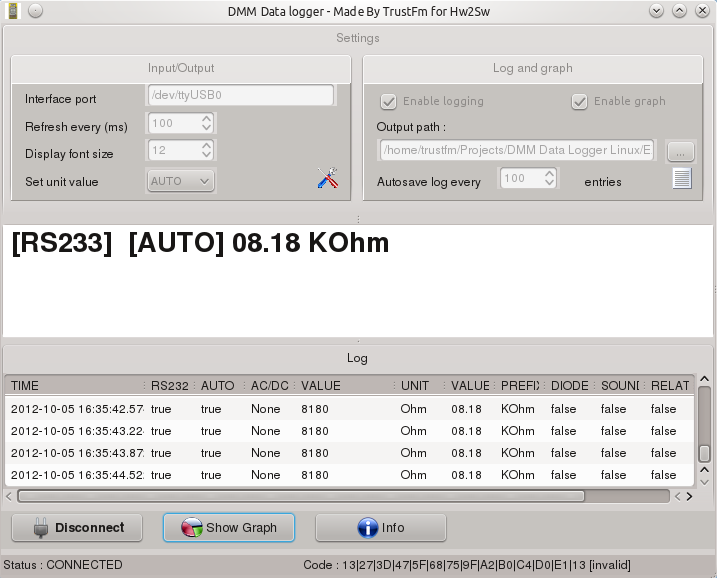The height and width of the screenshot is (578, 717).
Task: Click the screwdriver and wrench settings icon
Action: (327, 178)
